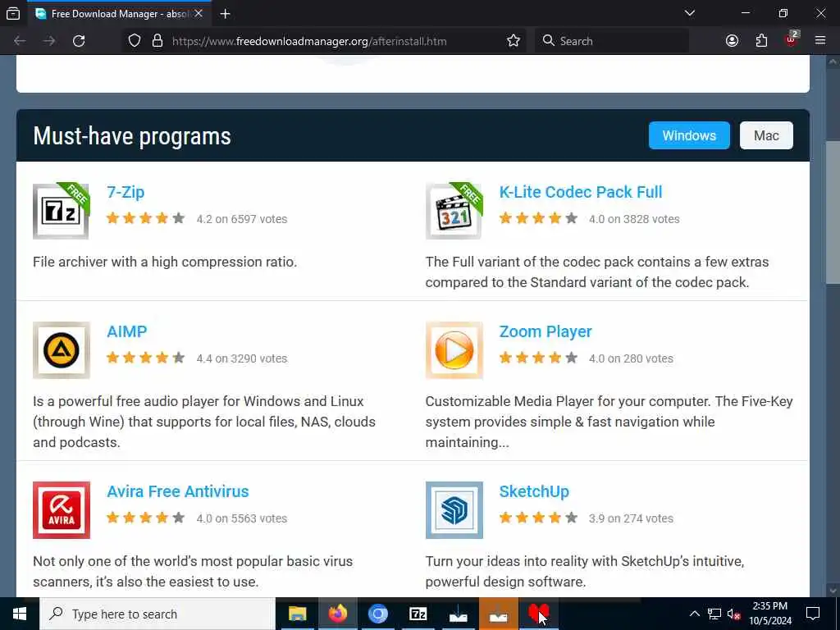The height and width of the screenshot is (630, 840).
Task: Open 7-Zip from the taskbar
Action: point(418,614)
